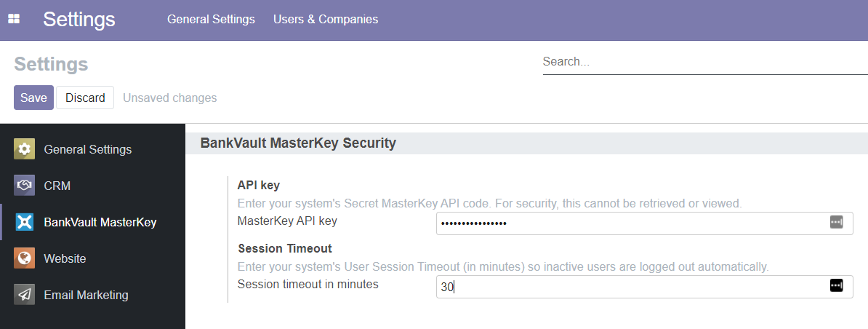868x329 pixels.
Task: Open the Users & Companies menu
Action: tap(326, 20)
